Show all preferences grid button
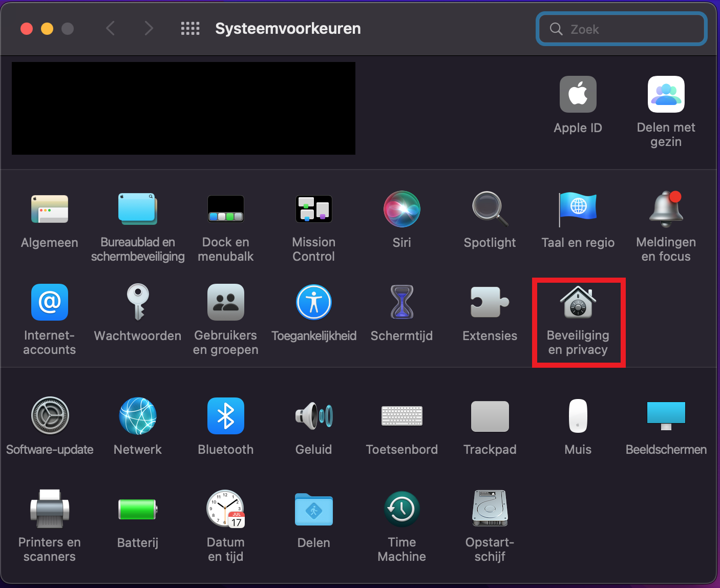720x588 pixels. (x=190, y=28)
